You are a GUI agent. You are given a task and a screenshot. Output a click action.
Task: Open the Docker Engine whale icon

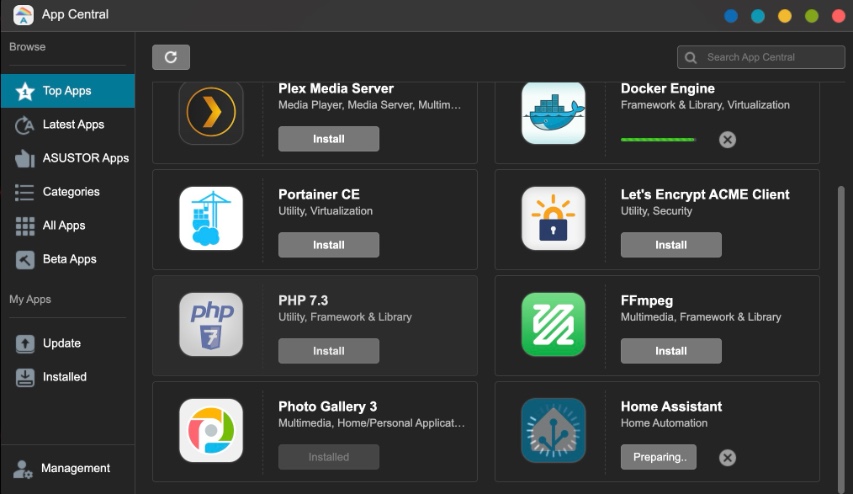[553, 113]
